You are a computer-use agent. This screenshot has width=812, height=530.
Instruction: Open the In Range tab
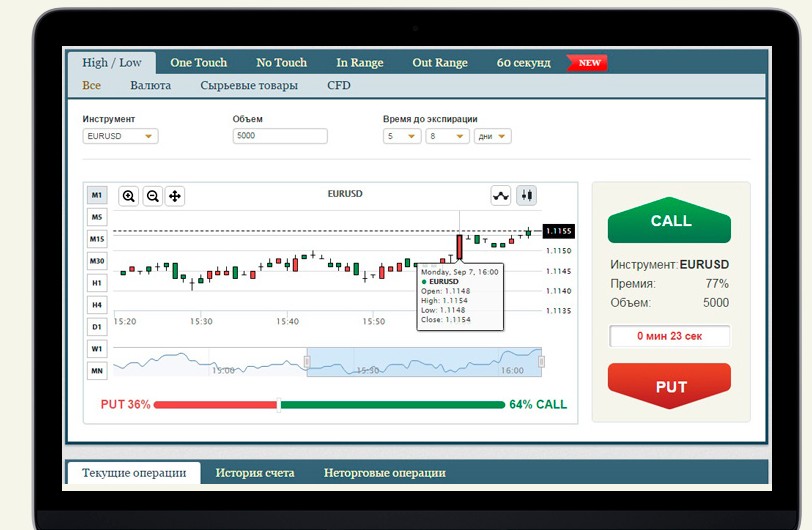coord(360,63)
